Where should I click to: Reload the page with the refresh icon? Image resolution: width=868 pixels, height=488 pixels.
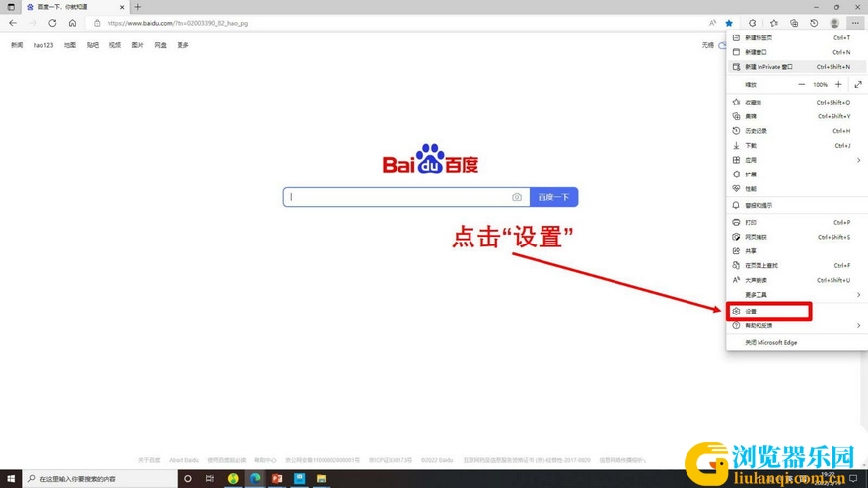click(x=52, y=23)
